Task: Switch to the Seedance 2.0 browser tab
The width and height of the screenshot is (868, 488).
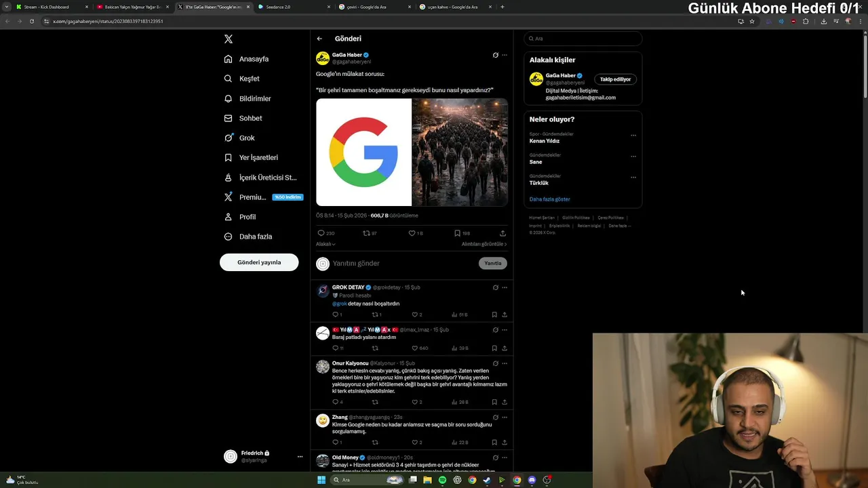Action: pyautogui.click(x=294, y=7)
